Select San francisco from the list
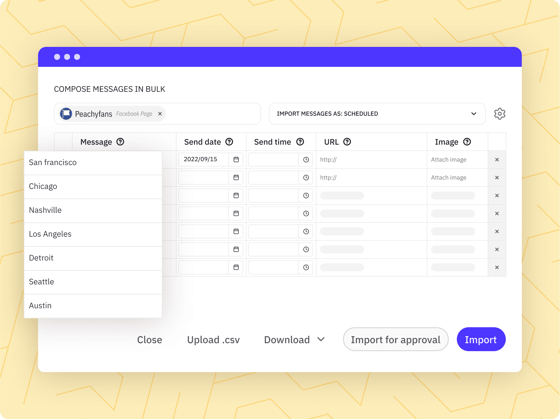 pyautogui.click(x=93, y=163)
